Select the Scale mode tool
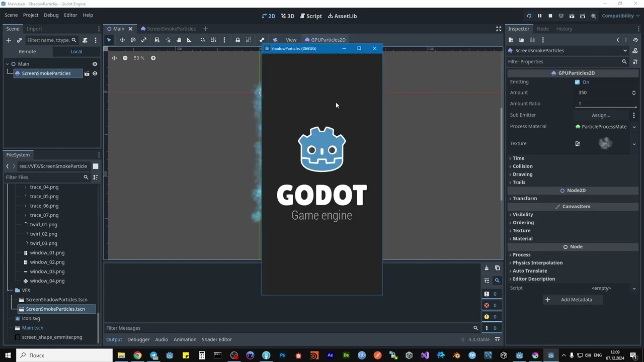Image resolution: width=644 pixels, height=362 pixels. (x=144, y=40)
